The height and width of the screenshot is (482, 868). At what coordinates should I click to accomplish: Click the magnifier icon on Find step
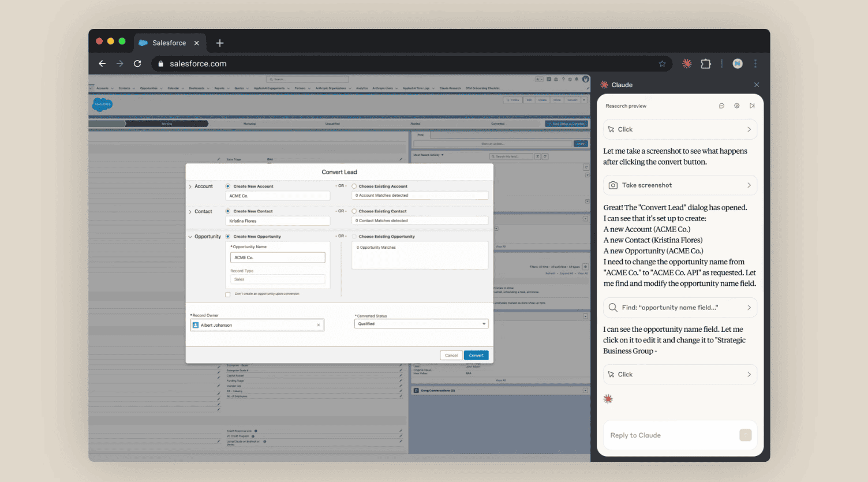(x=613, y=308)
